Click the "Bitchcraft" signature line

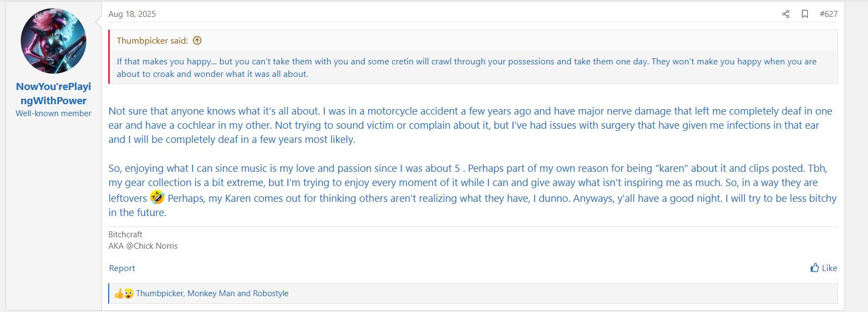(125, 235)
